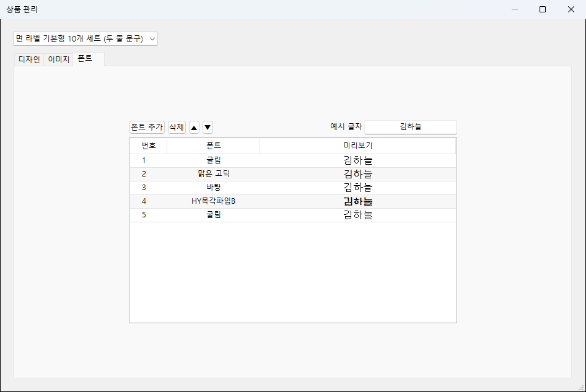Switch to the 이미지 tab

59,59
